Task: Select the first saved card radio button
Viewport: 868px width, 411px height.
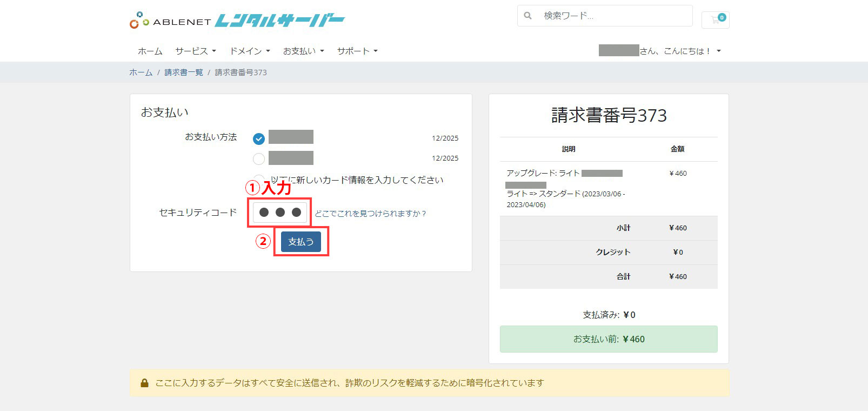Action: (259, 138)
